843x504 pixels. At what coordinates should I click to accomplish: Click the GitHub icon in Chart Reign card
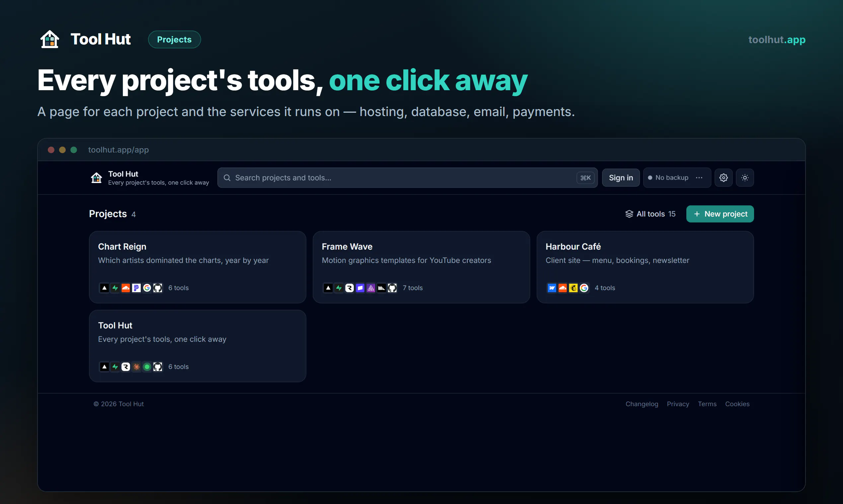coord(158,288)
